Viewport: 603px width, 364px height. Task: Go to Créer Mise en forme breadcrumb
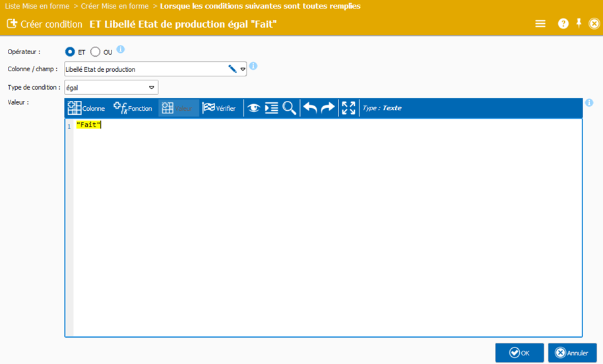[x=115, y=6]
